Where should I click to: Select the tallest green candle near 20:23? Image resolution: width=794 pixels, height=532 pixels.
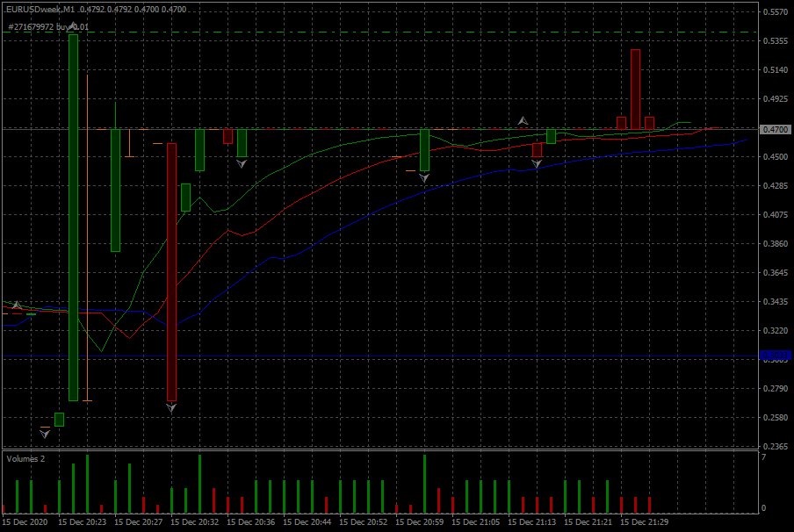click(x=74, y=219)
